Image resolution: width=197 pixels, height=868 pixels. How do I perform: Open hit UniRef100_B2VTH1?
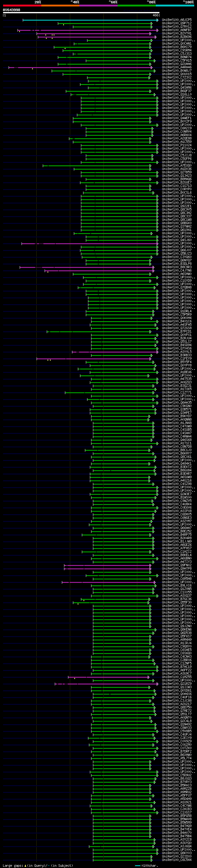pyautogui.click(x=177, y=33)
